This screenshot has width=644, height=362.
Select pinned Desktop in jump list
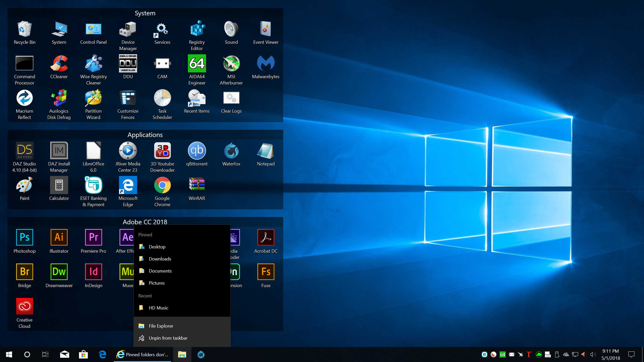(182, 247)
